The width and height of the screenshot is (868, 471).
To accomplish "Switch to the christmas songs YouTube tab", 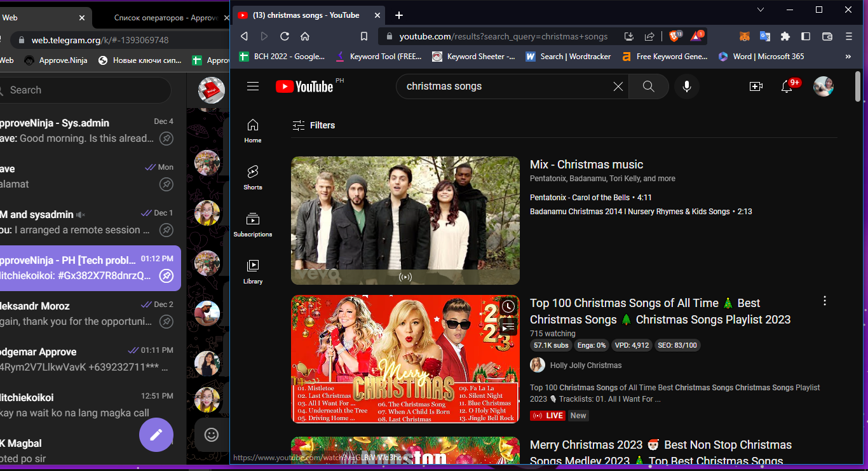I will (309, 15).
